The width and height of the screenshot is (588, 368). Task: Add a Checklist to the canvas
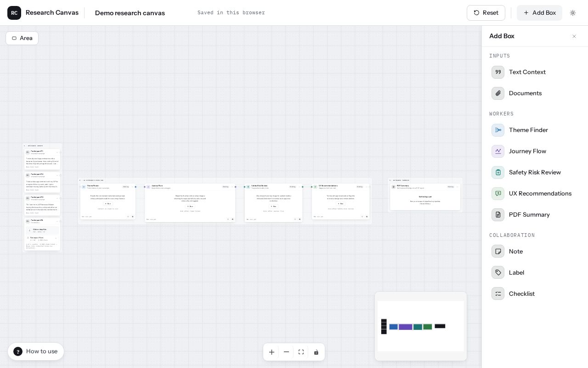(535, 294)
